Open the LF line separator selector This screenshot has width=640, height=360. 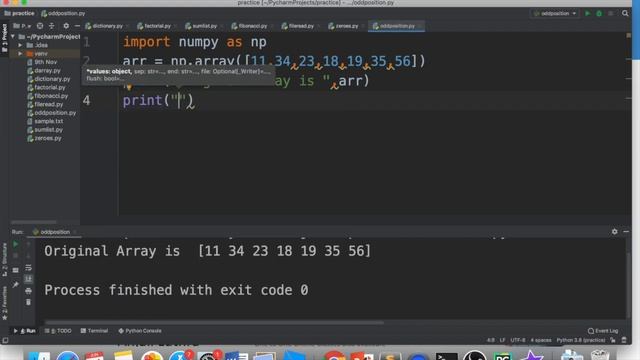point(502,340)
